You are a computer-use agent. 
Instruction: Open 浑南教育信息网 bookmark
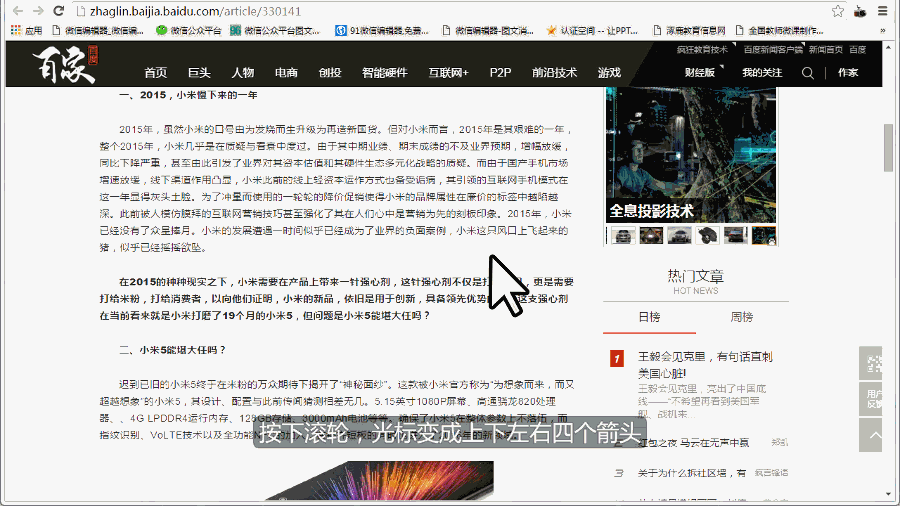[689, 30]
